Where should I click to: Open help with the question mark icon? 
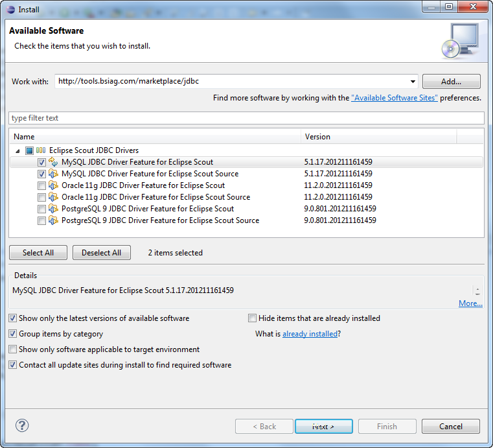pyautogui.click(x=22, y=426)
